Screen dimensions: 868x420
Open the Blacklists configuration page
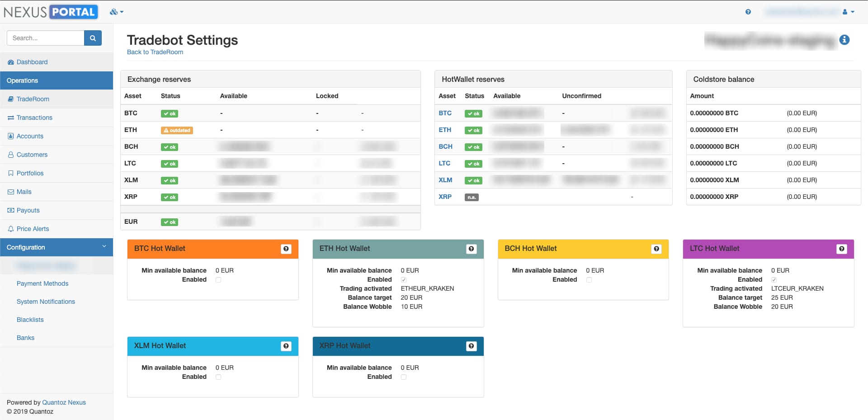[x=30, y=319]
